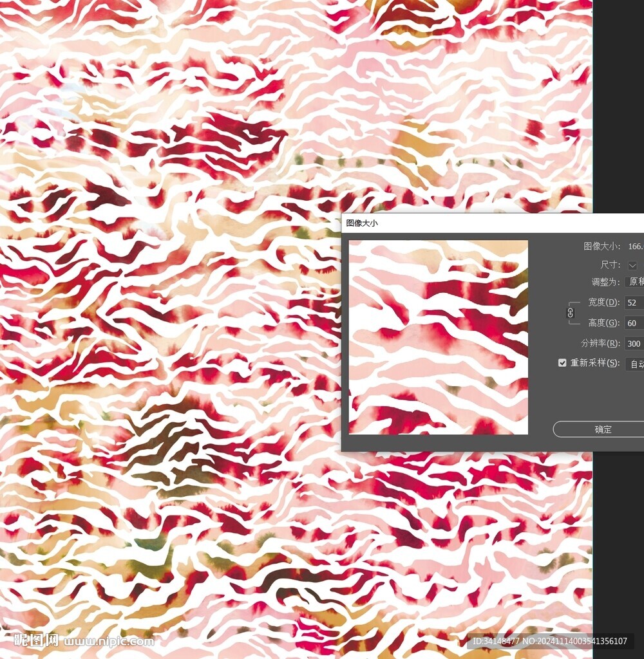Uncheck the 重新采样 checkbox
Viewport: 644px width, 659px height.
tap(562, 363)
